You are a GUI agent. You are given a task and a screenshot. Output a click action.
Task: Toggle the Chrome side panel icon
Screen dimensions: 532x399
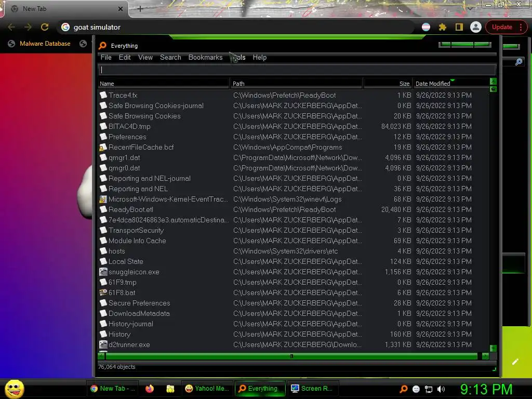[x=459, y=27]
